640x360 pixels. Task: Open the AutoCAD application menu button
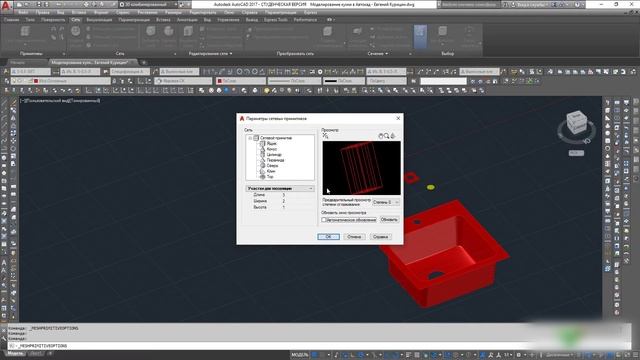(6, 6)
